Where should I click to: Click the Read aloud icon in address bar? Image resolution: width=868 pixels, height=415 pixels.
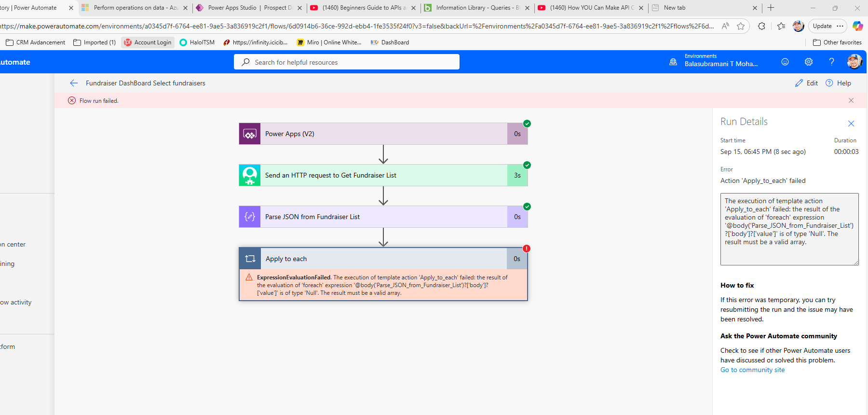[725, 26]
